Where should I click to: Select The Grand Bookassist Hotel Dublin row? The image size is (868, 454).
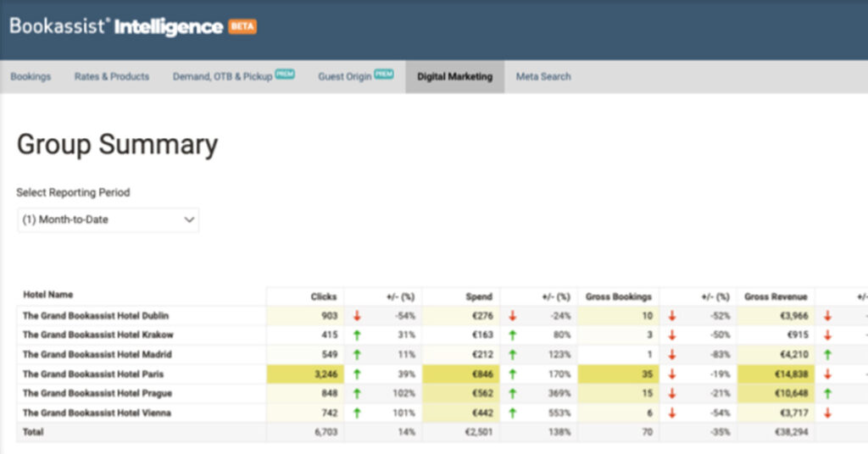point(96,316)
